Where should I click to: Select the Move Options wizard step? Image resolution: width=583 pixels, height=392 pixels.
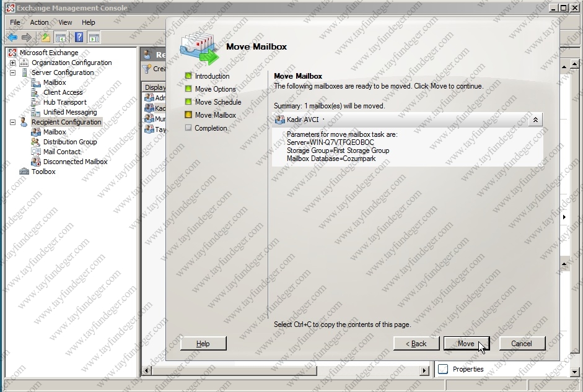click(x=215, y=89)
